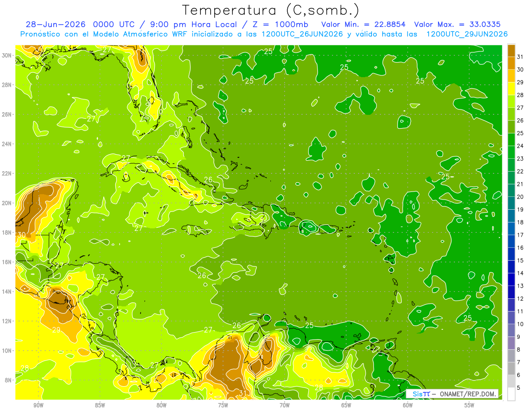Click the longitude axis label 60W

pyautogui.click(x=408, y=405)
